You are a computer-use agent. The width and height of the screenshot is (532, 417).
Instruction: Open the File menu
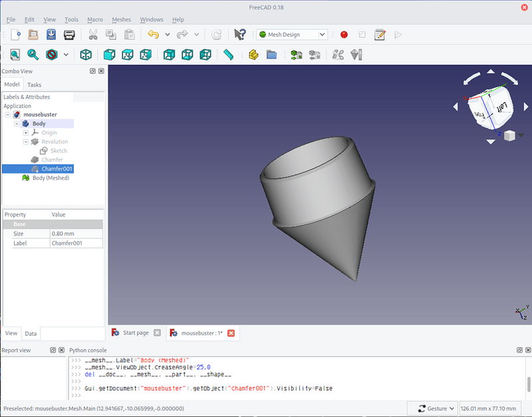pos(11,20)
